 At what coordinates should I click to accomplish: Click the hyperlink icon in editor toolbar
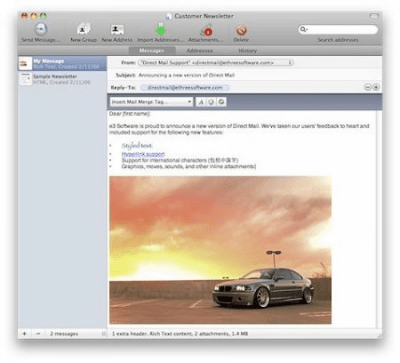tap(221, 102)
